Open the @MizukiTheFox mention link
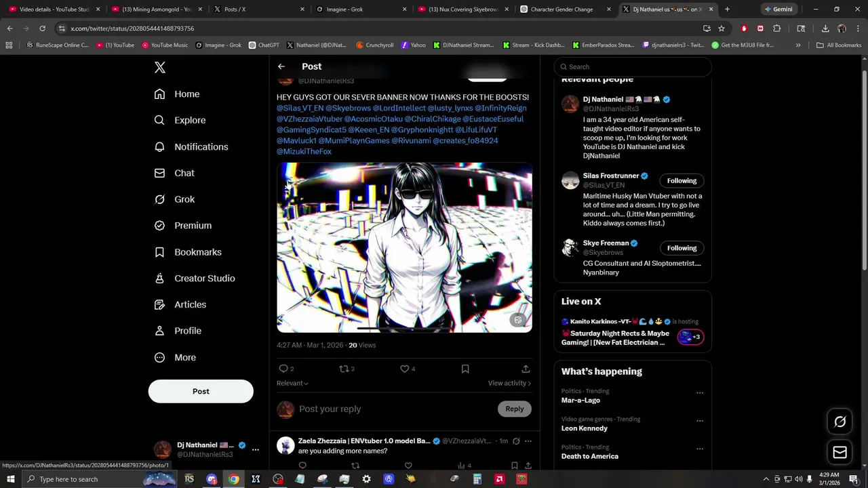The image size is (868, 488). click(x=304, y=151)
